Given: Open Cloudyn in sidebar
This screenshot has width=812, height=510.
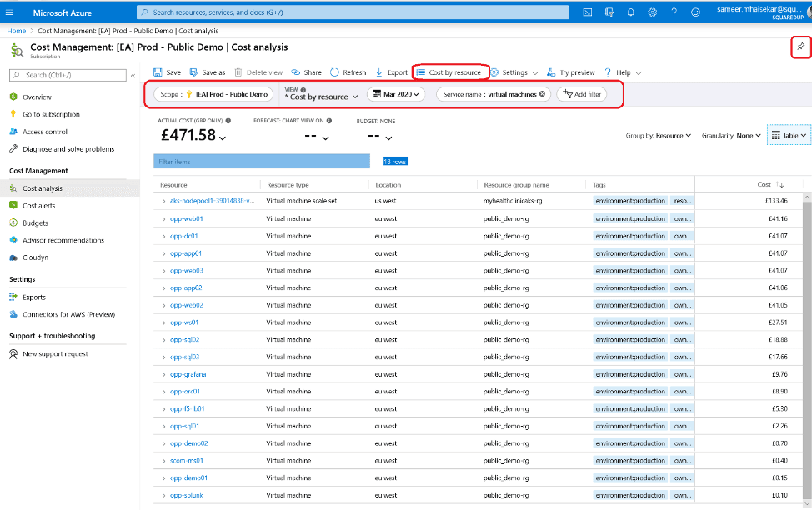Looking at the screenshot, I should (35, 257).
